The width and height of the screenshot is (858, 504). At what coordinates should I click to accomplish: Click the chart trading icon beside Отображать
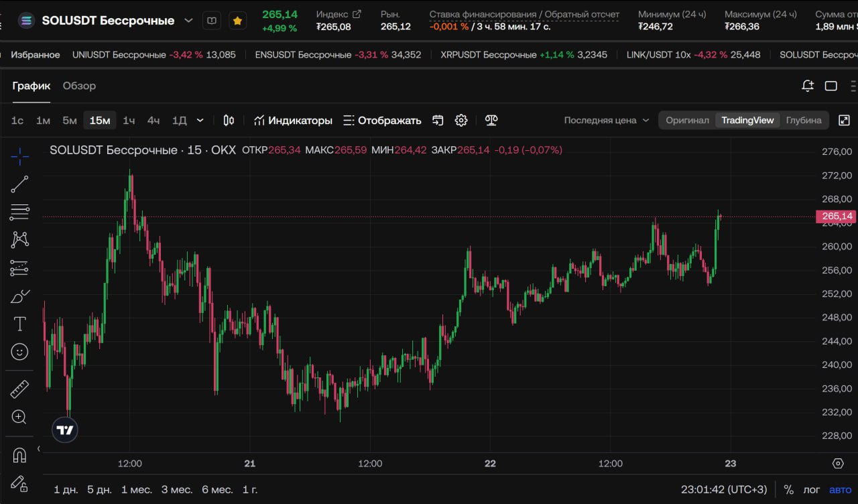(x=438, y=121)
